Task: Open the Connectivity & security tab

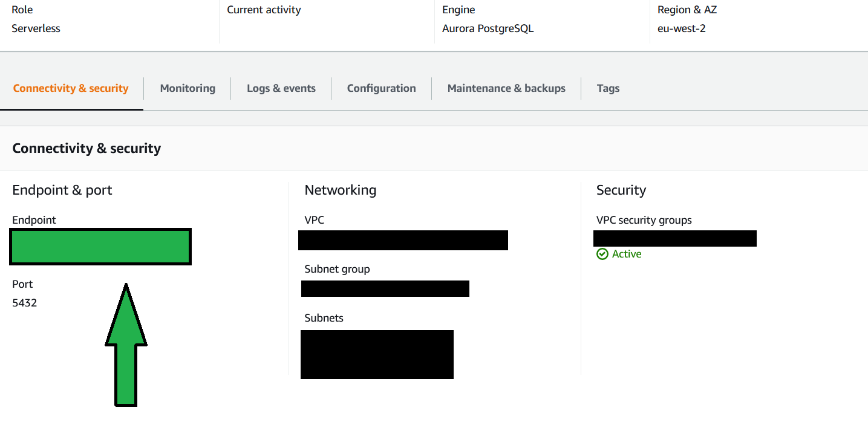Action: 71,88
